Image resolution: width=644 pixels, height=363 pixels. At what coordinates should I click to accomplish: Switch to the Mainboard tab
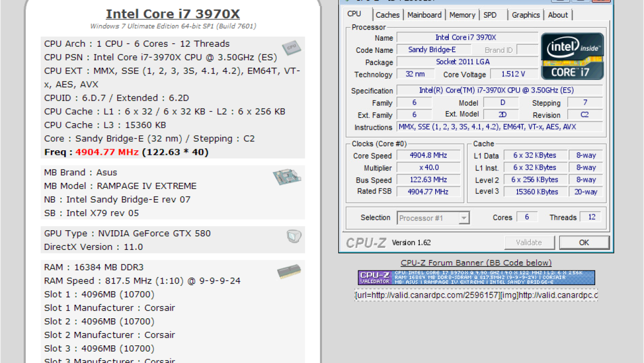coord(425,15)
